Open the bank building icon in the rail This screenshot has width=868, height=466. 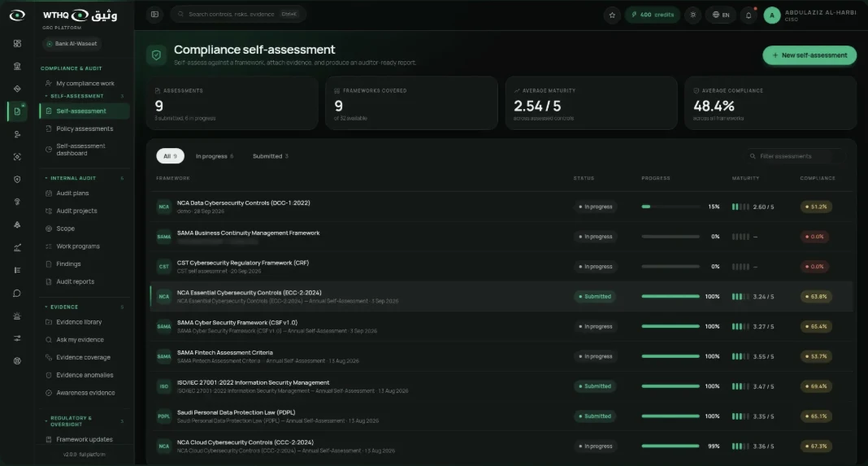pos(17,67)
